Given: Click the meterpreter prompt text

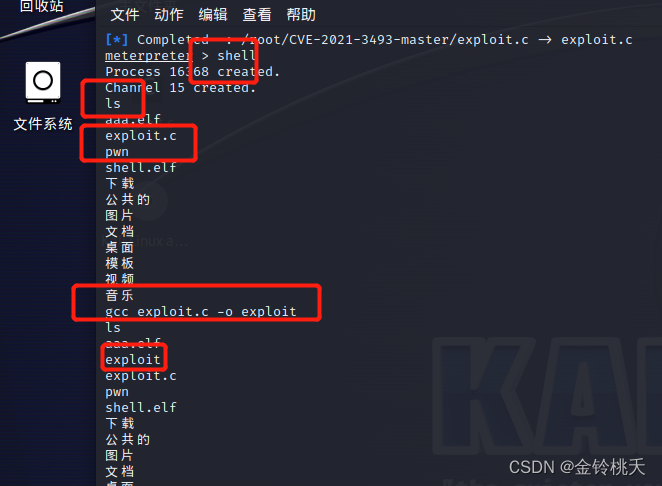Looking at the screenshot, I should 149,55.
